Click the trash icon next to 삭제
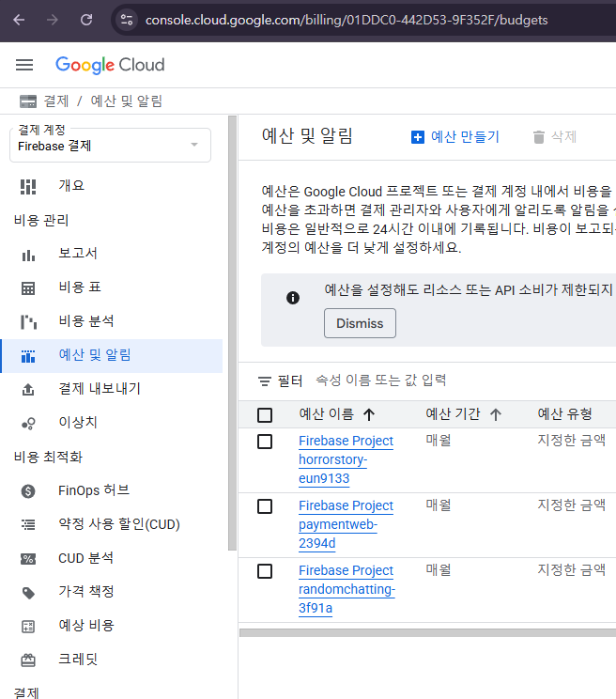The height and width of the screenshot is (699, 616). [538, 137]
